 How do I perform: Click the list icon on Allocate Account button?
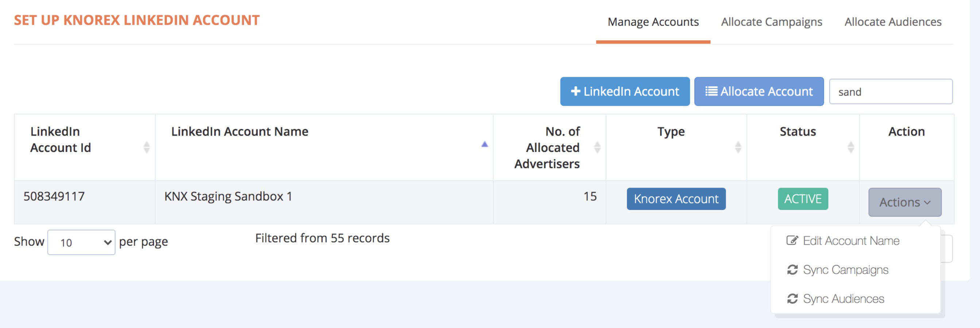711,91
